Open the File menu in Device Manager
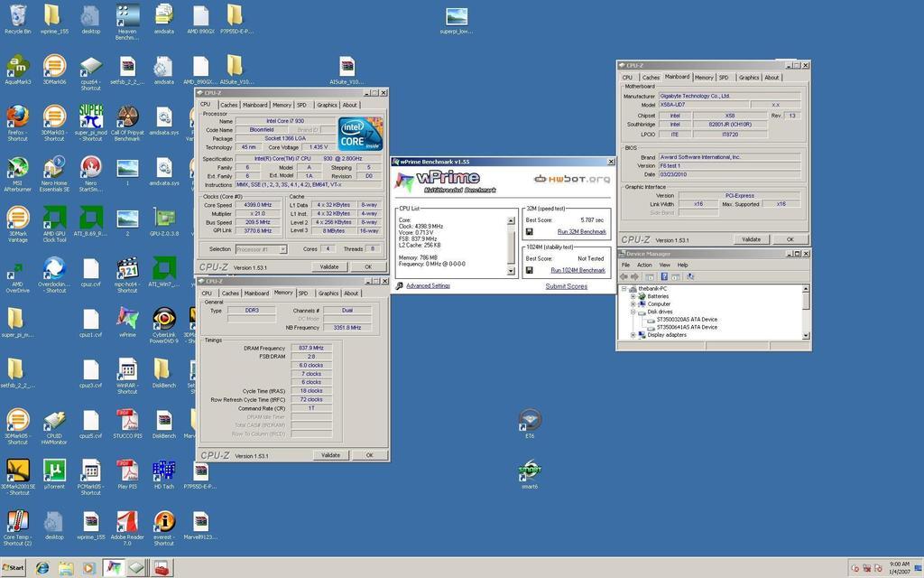The height and width of the screenshot is (578, 924). (626, 265)
